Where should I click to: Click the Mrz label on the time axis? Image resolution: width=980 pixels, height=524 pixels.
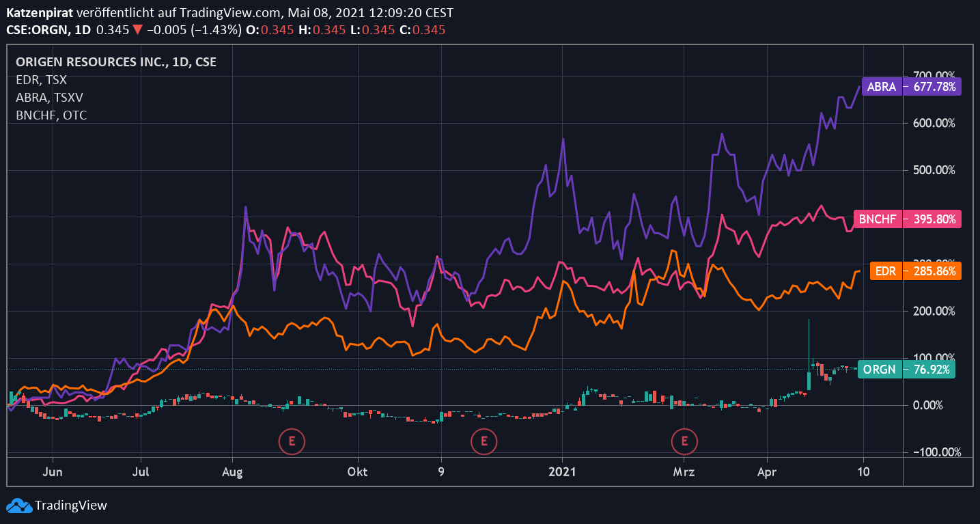tap(683, 472)
